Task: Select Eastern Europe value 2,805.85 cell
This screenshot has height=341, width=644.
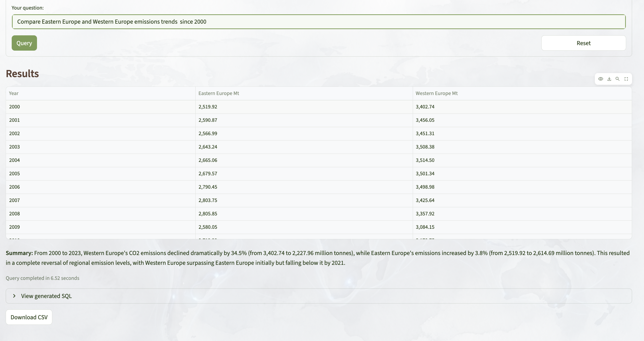Action: pos(208,214)
